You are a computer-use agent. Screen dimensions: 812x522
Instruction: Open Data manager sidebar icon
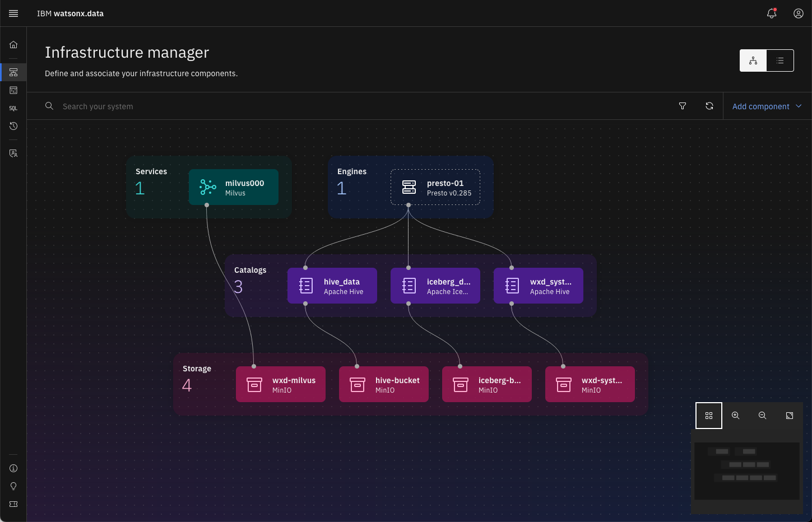tap(13, 90)
